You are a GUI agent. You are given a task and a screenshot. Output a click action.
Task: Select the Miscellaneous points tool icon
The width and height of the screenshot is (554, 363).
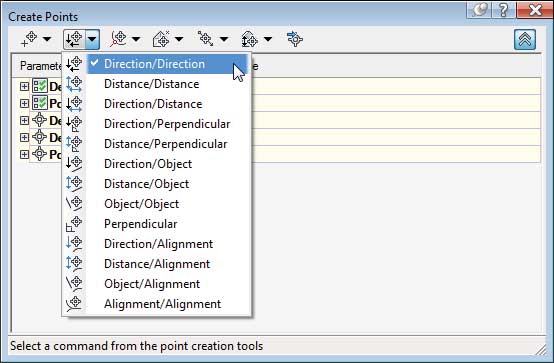[x=29, y=39]
